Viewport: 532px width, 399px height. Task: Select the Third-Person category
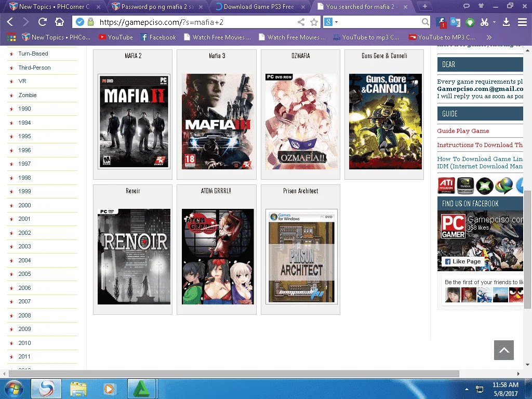pos(34,68)
